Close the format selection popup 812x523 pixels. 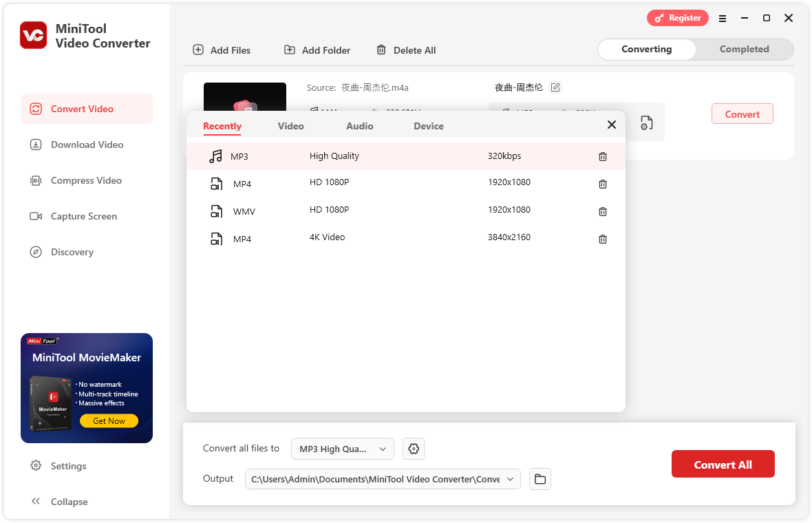611,125
